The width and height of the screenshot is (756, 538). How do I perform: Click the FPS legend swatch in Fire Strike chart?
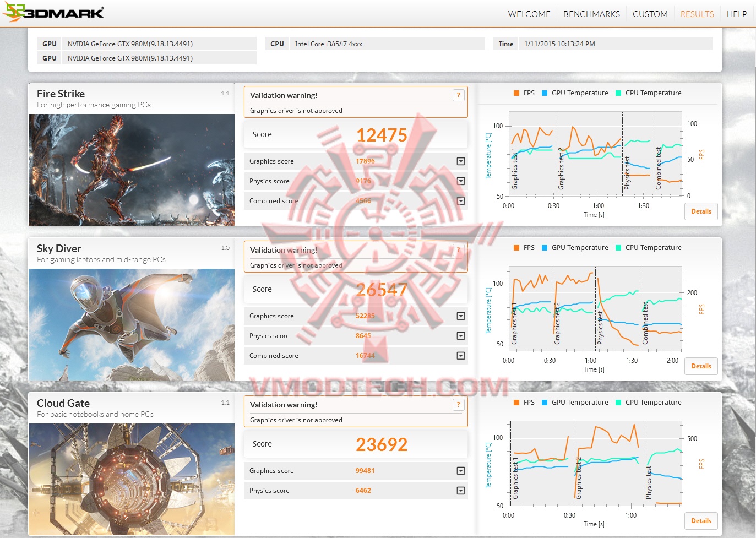(x=516, y=93)
